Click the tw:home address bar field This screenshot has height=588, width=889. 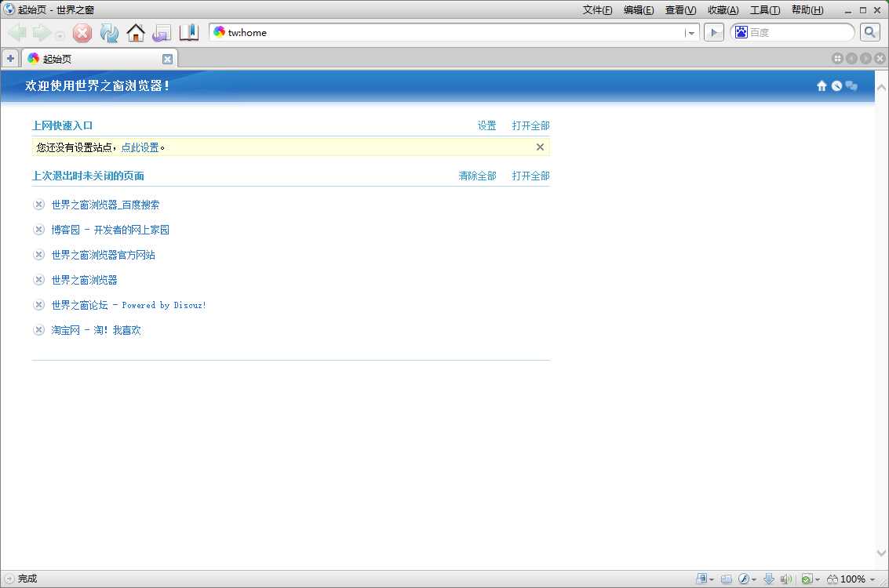[455, 32]
